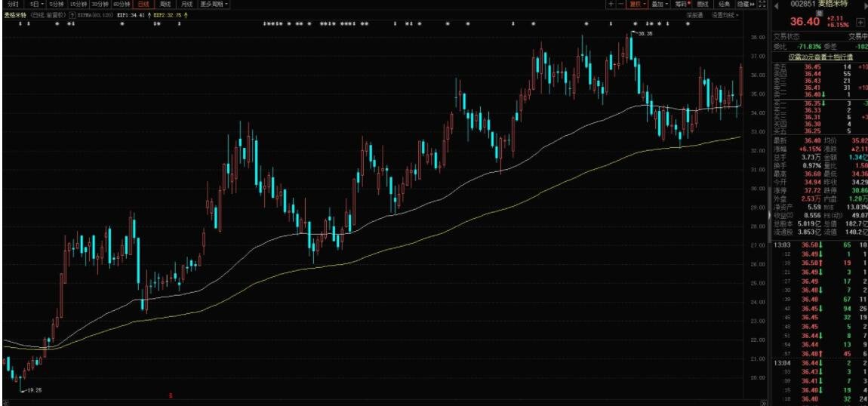The height and width of the screenshot is (406, 868).
Task: Select the 30分钟 period tab
Action: [100, 4]
